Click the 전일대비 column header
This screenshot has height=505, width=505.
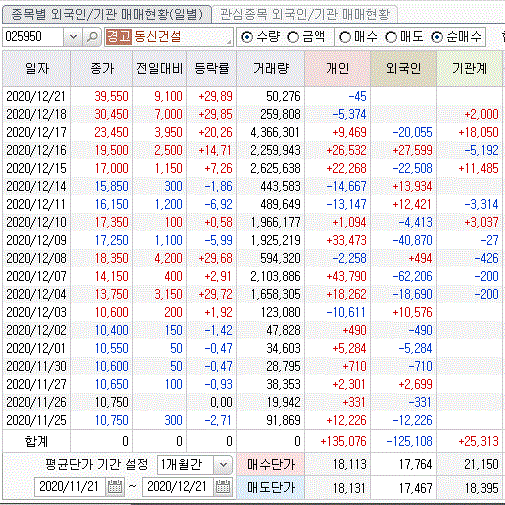coord(160,68)
